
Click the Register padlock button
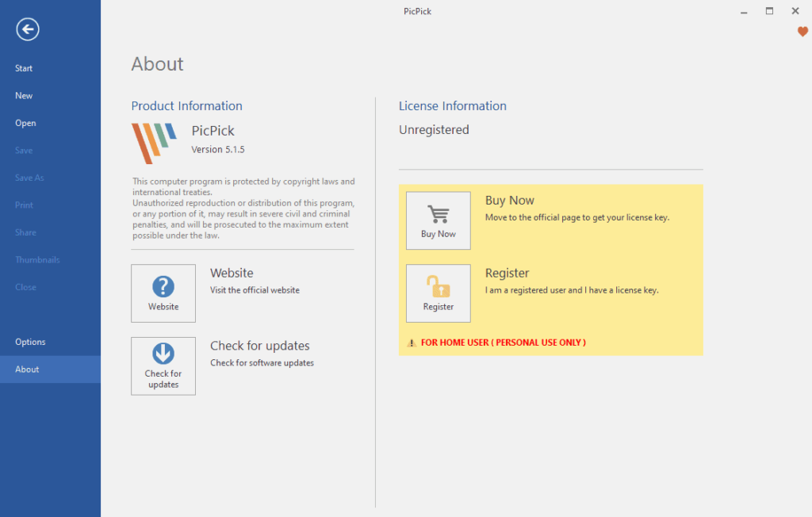tap(438, 293)
